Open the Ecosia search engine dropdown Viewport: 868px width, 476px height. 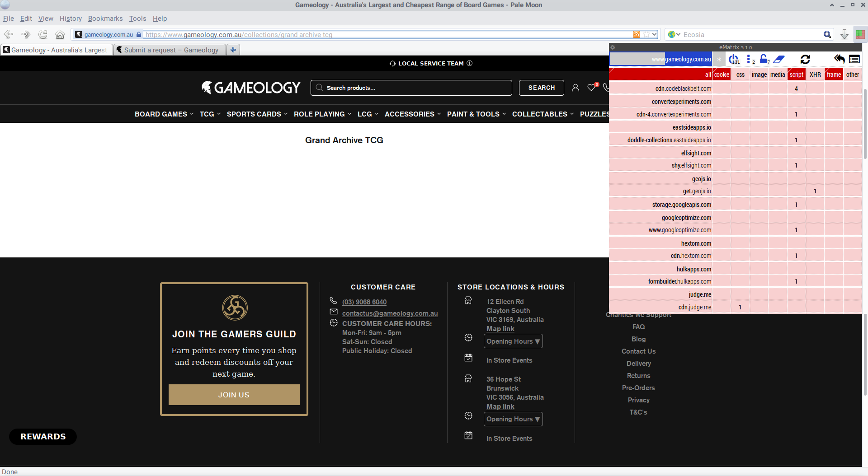[x=675, y=34]
